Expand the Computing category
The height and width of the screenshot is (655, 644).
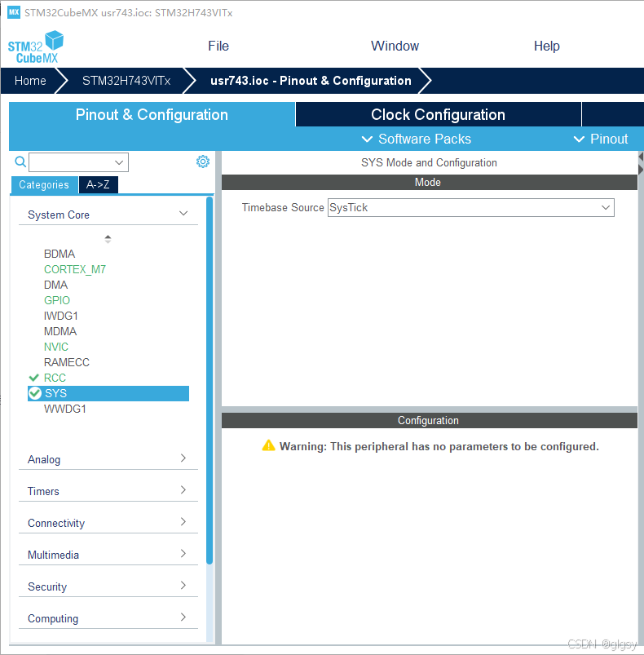click(108, 617)
